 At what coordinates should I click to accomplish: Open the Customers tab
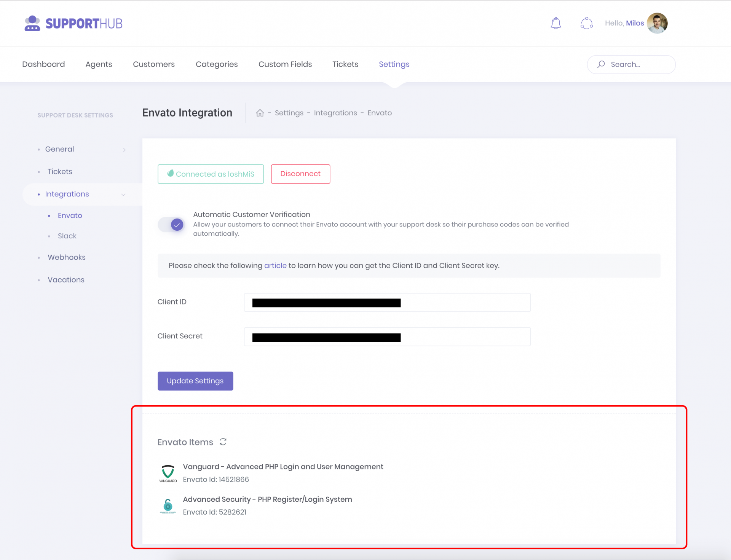[x=154, y=64]
